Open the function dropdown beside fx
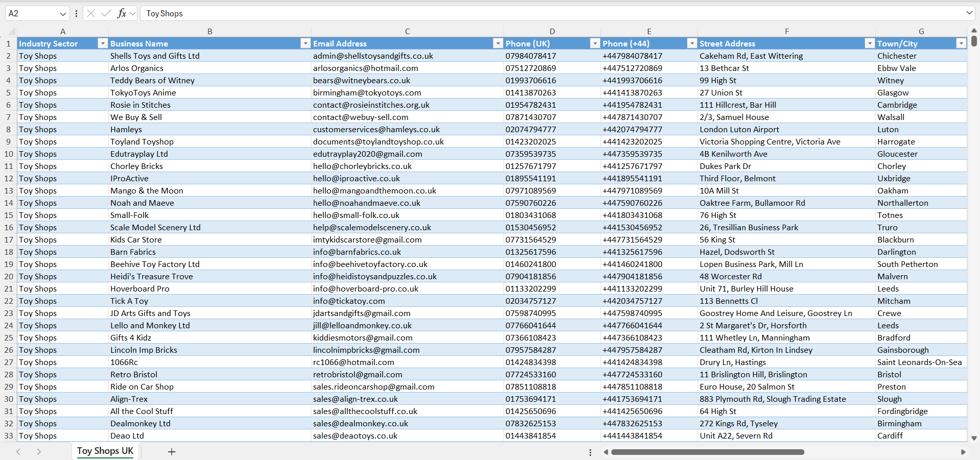Image resolution: width=980 pixels, height=460 pixels. click(x=133, y=14)
